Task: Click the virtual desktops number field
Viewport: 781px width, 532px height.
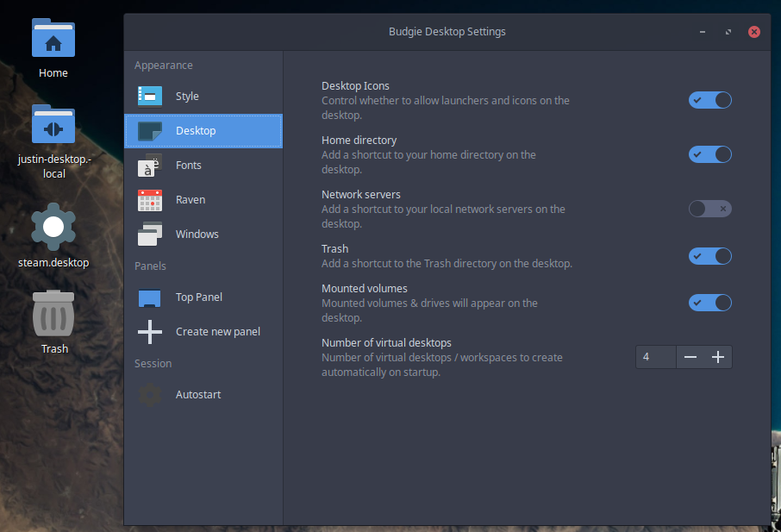Action: coord(656,357)
